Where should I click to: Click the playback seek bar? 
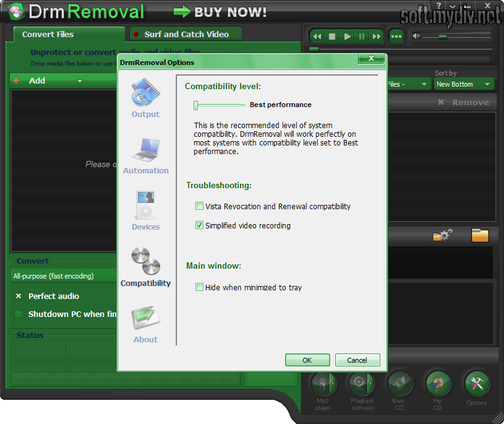[401, 50]
